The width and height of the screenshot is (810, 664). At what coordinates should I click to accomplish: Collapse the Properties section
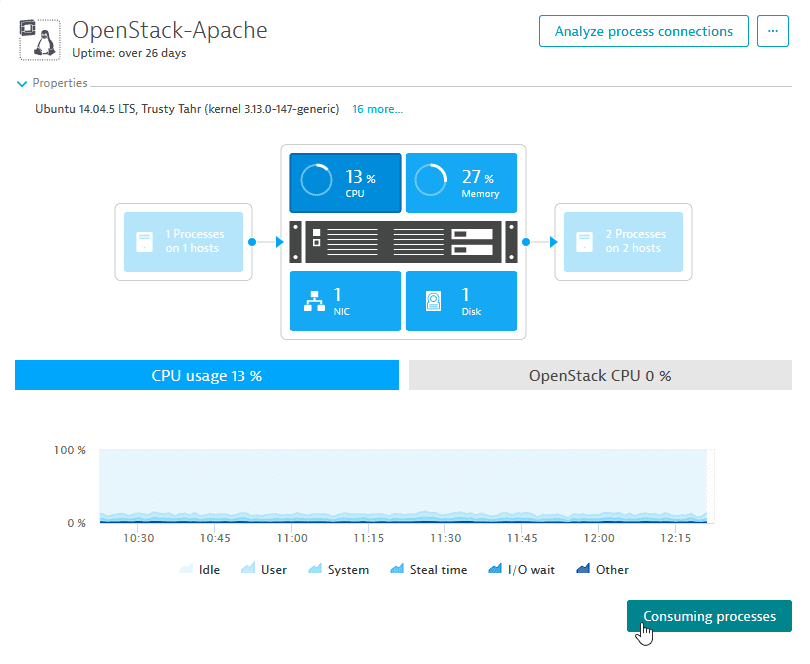[x=52, y=83]
